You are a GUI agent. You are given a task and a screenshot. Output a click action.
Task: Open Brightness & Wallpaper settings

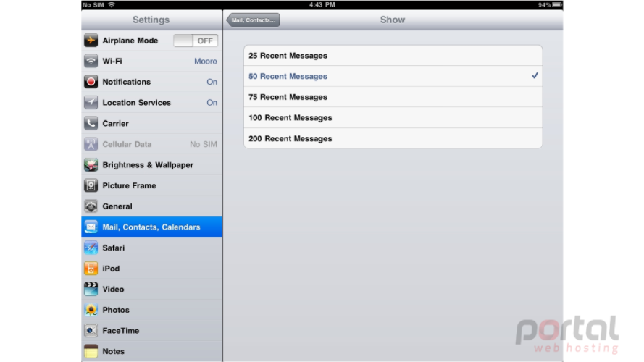[152, 164]
